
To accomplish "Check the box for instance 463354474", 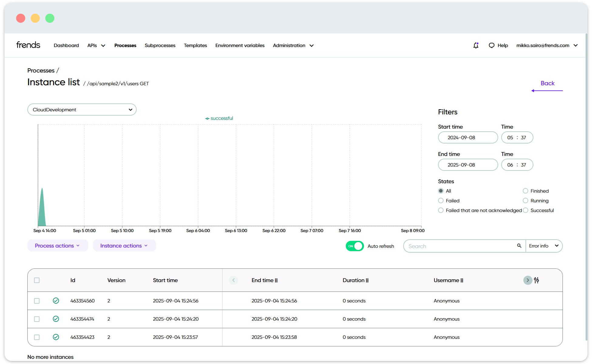I will pyautogui.click(x=37, y=319).
